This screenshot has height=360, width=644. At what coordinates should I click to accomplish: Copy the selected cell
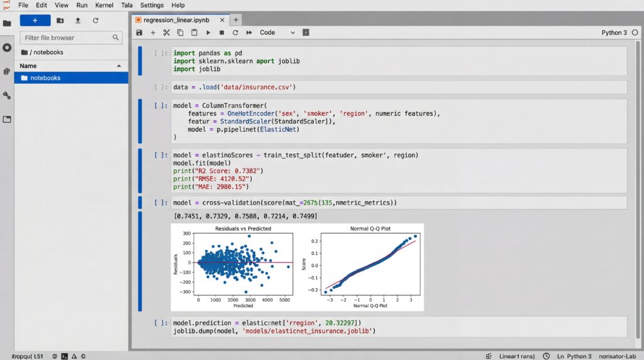pos(180,33)
